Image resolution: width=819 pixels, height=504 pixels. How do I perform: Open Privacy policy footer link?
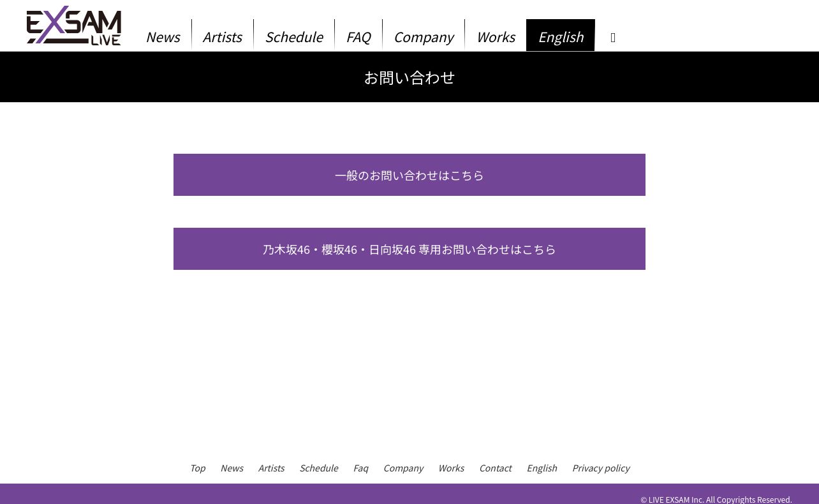coord(601,468)
